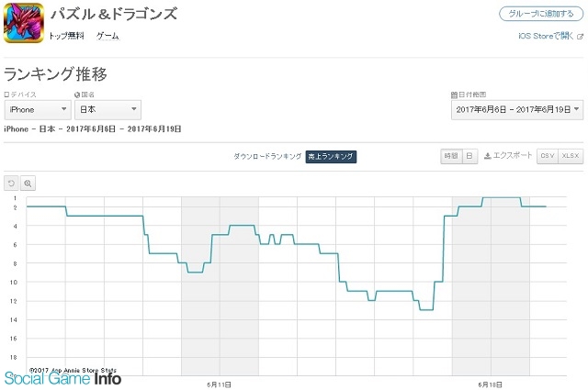This screenshot has width=588, height=390.
Task: Click the Puzzle & Dragons app icon
Action: (23, 23)
